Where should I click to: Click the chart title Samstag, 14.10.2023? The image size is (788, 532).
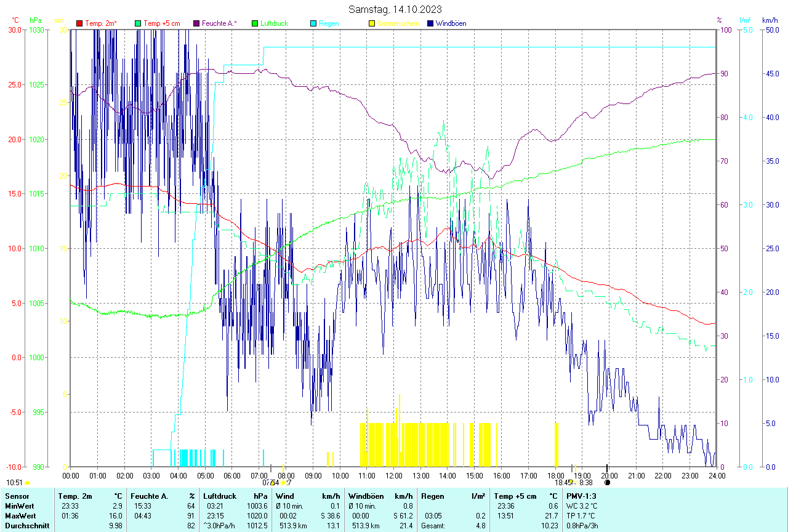click(395, 9)
